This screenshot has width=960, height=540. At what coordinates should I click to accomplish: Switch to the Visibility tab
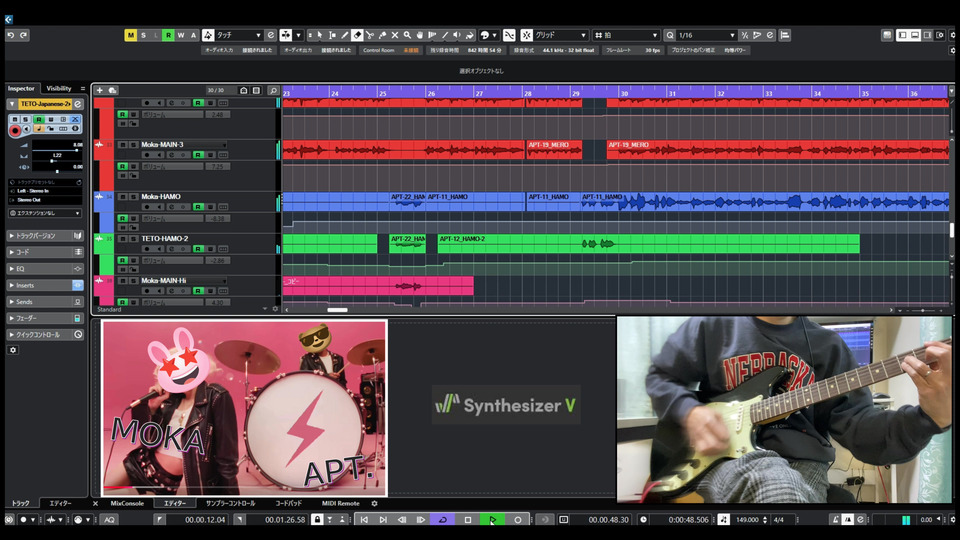[59, 89]
